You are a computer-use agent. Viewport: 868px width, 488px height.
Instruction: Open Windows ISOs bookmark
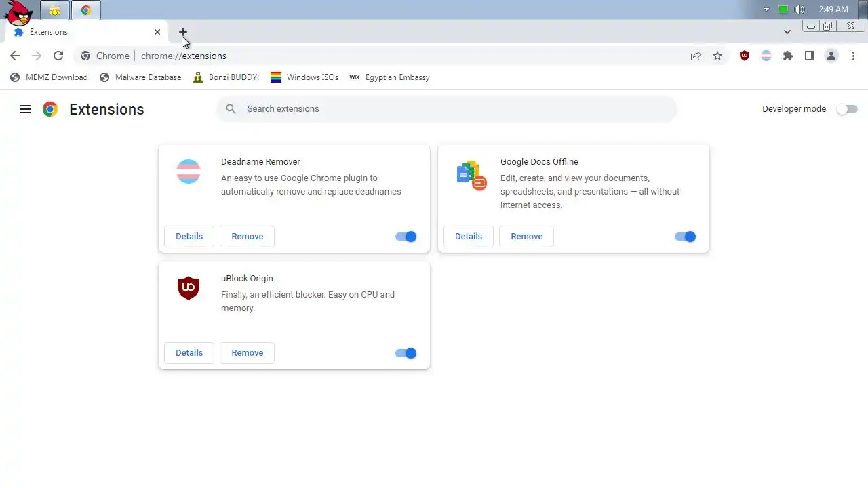point(304,77)
